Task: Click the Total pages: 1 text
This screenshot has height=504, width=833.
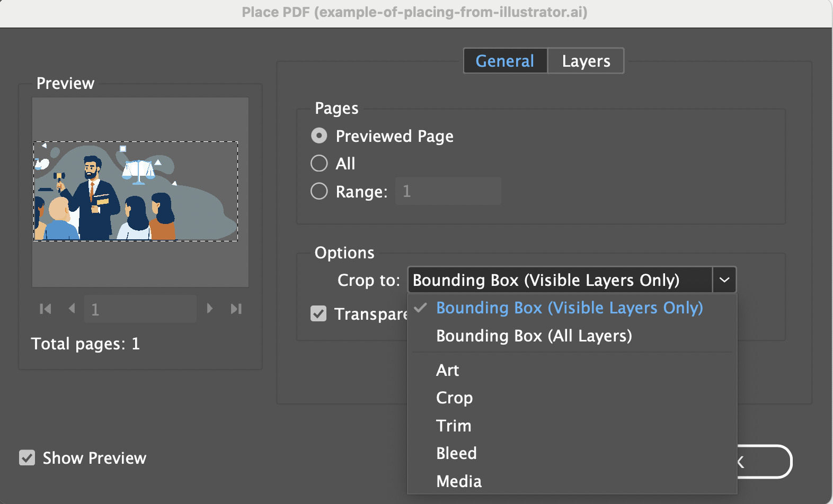Action: coord(85,344)
